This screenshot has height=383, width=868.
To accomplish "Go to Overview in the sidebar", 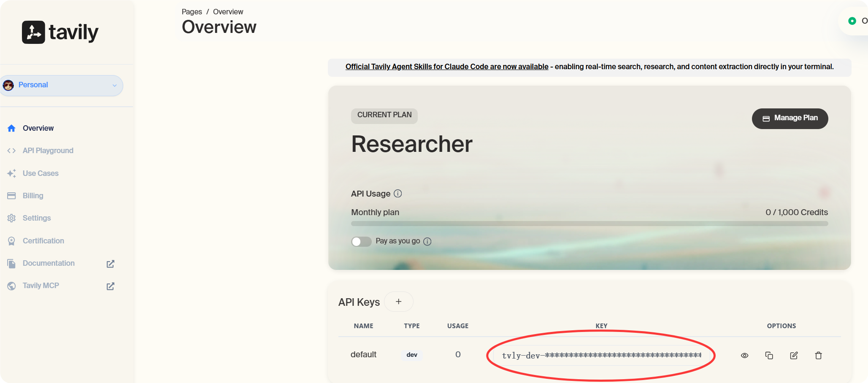I will [x=38, y=128].
